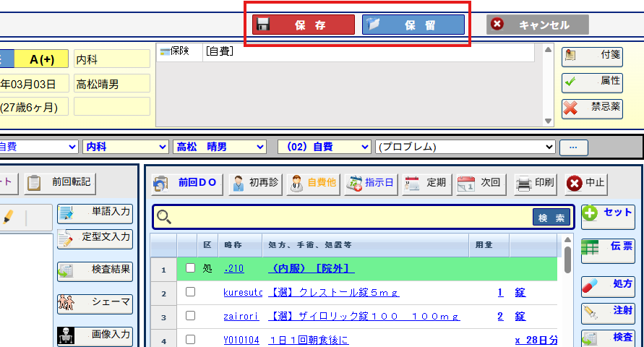
Task: Open the 高松 晴男 doctor dropdown
Action: tap(219, 147)
